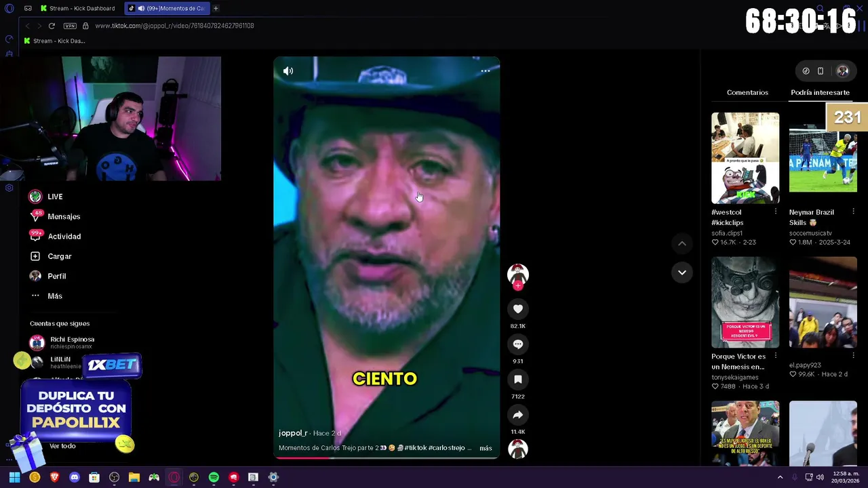Open the video options three-dot menu
868x488 pixels.
pyautogui.click(x=486, y=70)
